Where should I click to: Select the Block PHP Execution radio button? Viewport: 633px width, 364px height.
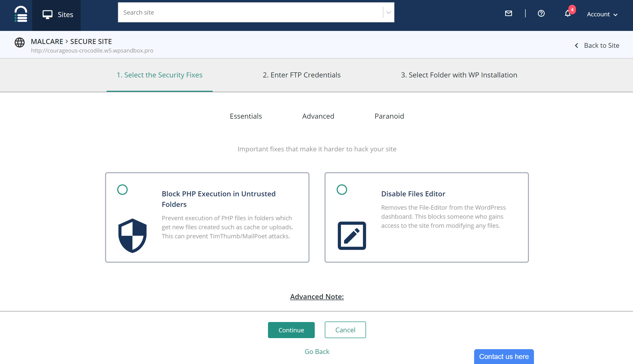122,190
